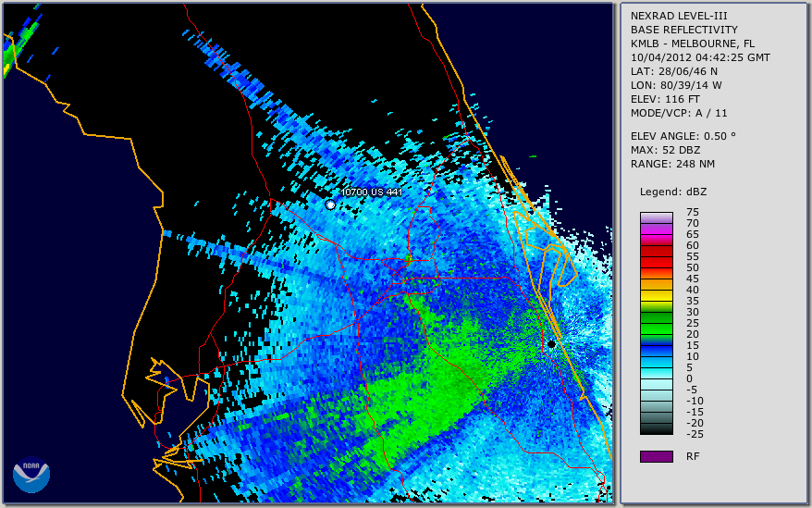This screenshot has width=812, height=508.
Task: Select the "NEXRAD LEVEL-III" title text
Action: pos(679,16)
